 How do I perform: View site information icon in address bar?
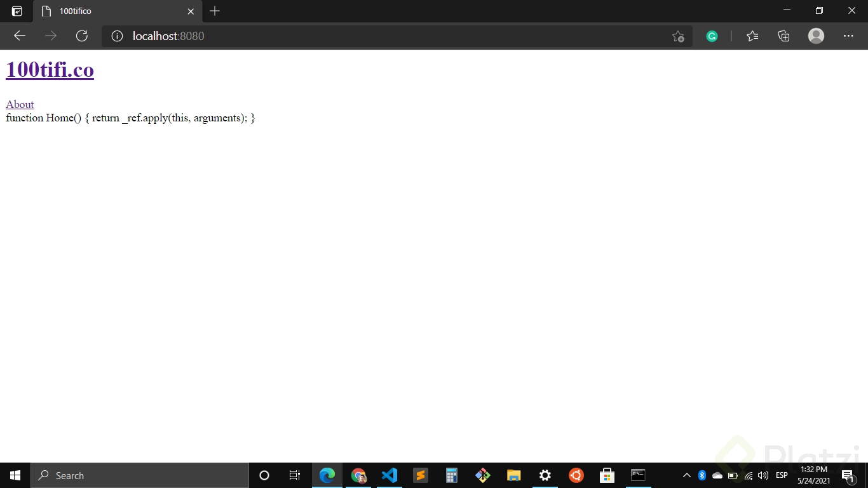coord(117,36)
